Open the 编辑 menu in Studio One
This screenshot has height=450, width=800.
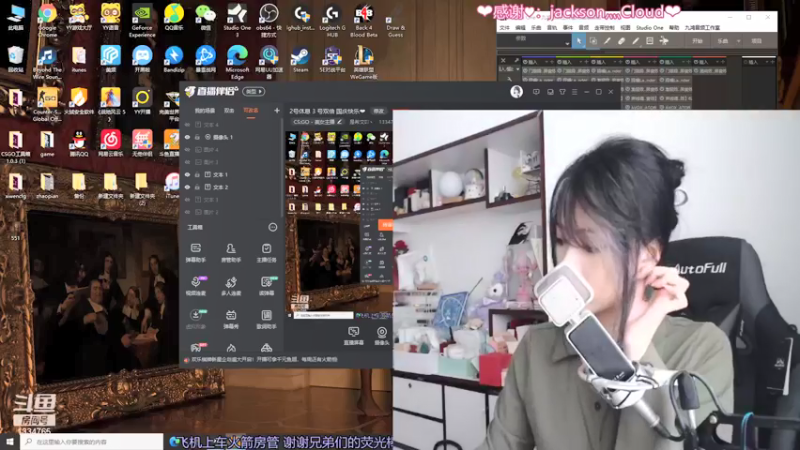(x=520, y=28)
